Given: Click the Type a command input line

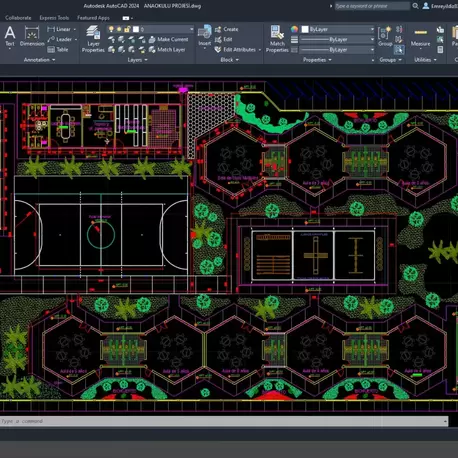Looking at the screenshot, I should [224, 421].
